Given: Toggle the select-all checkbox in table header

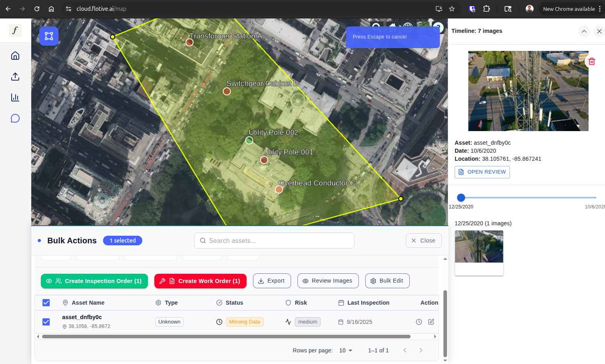Looking at the screenshot, I should (46, 303).
